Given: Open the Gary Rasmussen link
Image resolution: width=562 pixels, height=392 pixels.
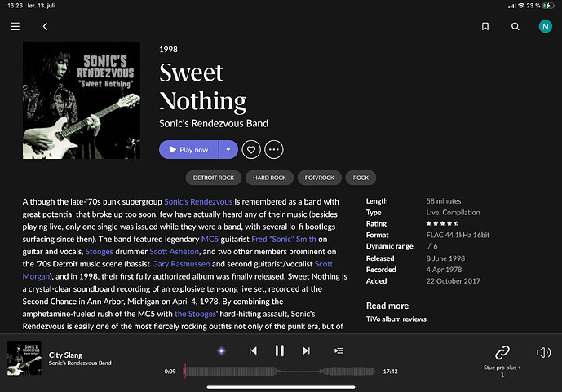Looking at the screenshot, I should point(181,264).
